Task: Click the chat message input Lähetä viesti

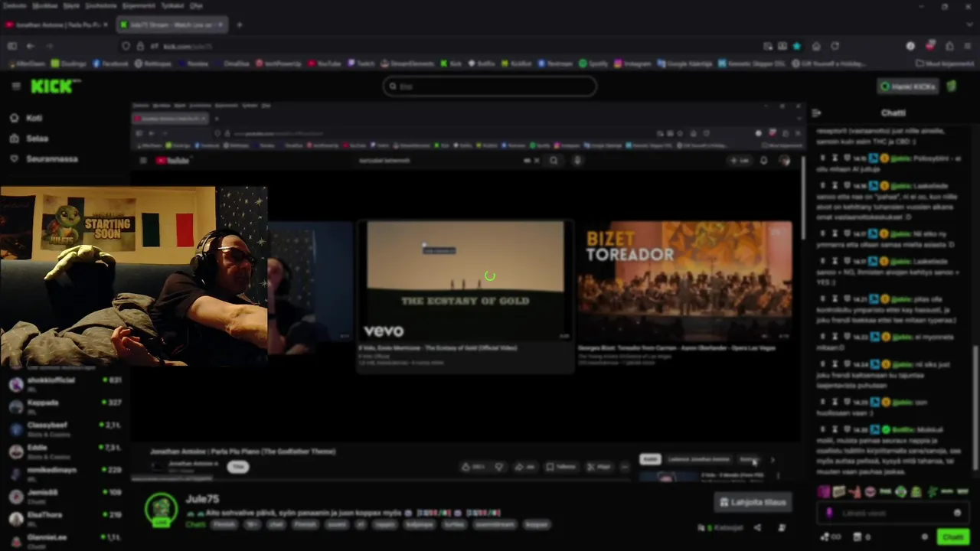Action: pyautogui.click(x=892, y=514)
